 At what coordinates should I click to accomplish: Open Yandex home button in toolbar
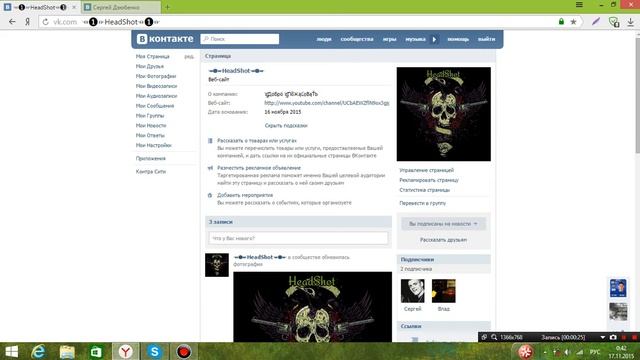(27, 22)
